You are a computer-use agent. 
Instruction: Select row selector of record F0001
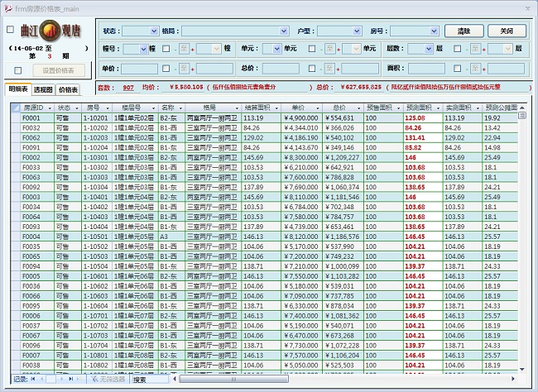(x=15, y=118)
